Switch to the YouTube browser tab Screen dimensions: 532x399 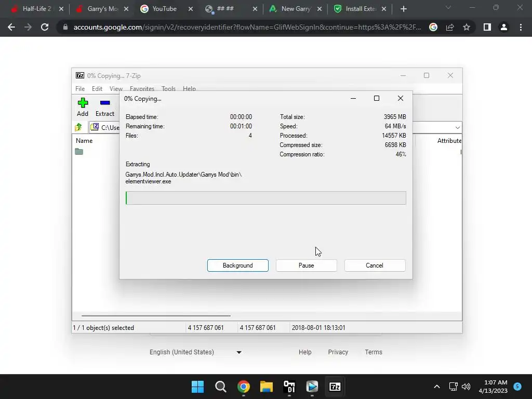click(x=164, y=9)
